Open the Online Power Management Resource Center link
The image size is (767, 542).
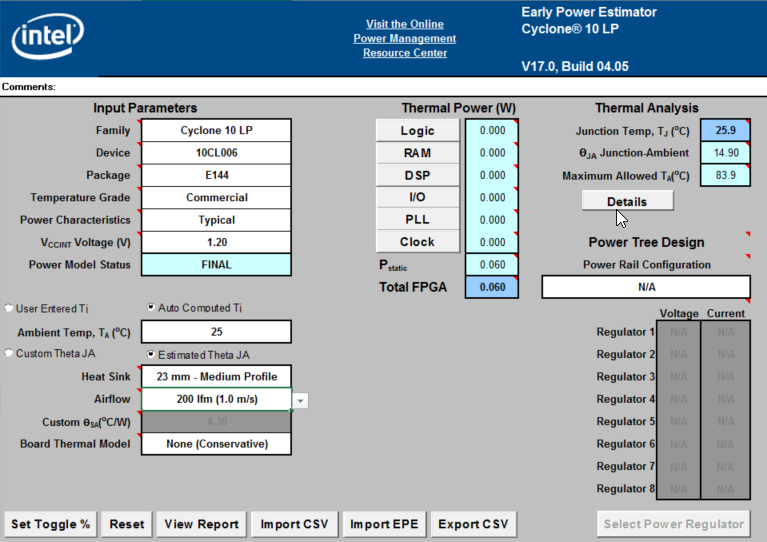coord(405,38)
